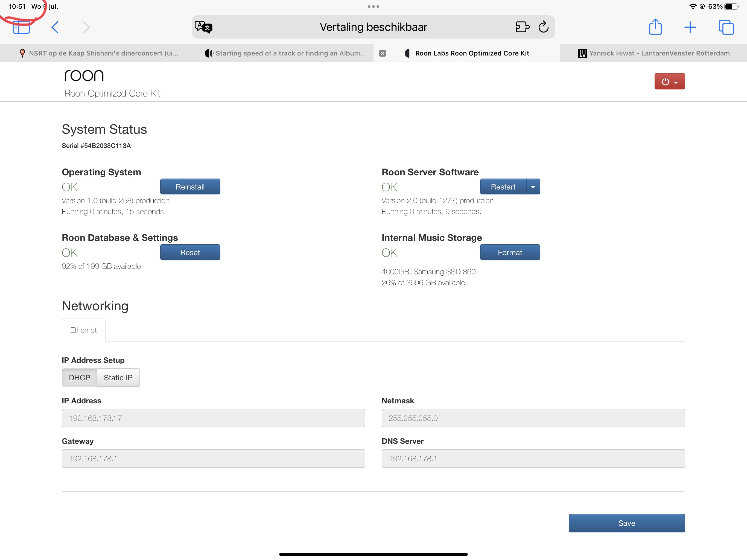This screenshot has width=747, height=560.
Task: Expand the Restart button arrow menu
Action: click(533, 187)
